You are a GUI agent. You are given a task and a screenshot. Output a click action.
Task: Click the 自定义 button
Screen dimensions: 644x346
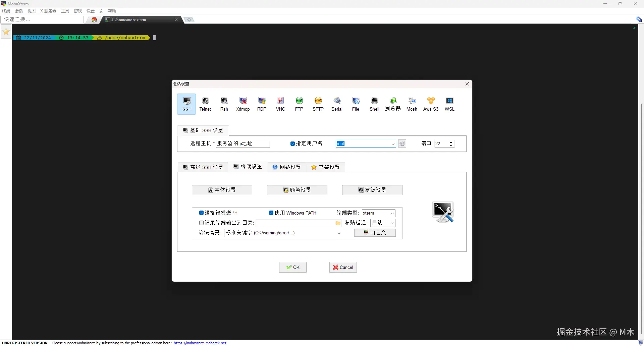375,233
